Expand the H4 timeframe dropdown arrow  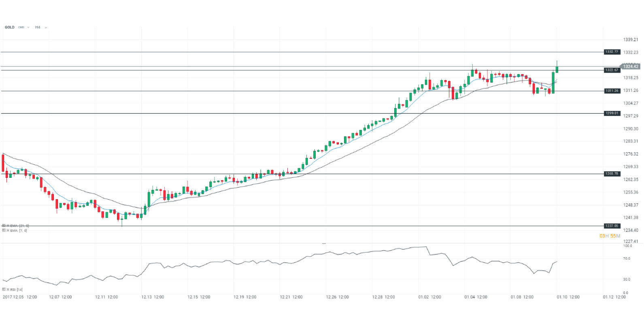[x=46, y=28]
